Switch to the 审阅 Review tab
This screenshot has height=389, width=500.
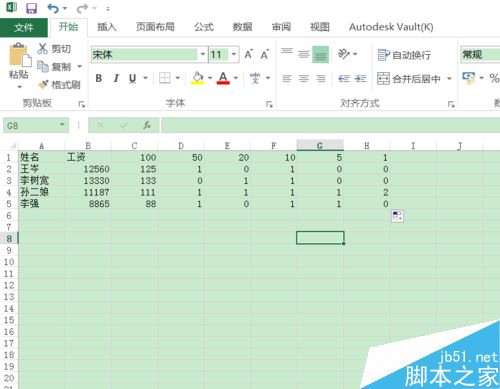point(281,27)
